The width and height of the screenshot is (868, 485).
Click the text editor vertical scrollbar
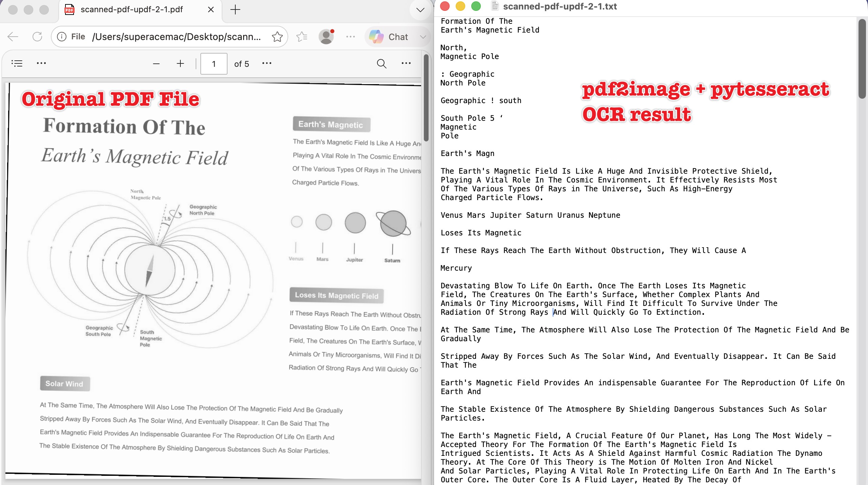pyautogui.click(x=862, y=59)
